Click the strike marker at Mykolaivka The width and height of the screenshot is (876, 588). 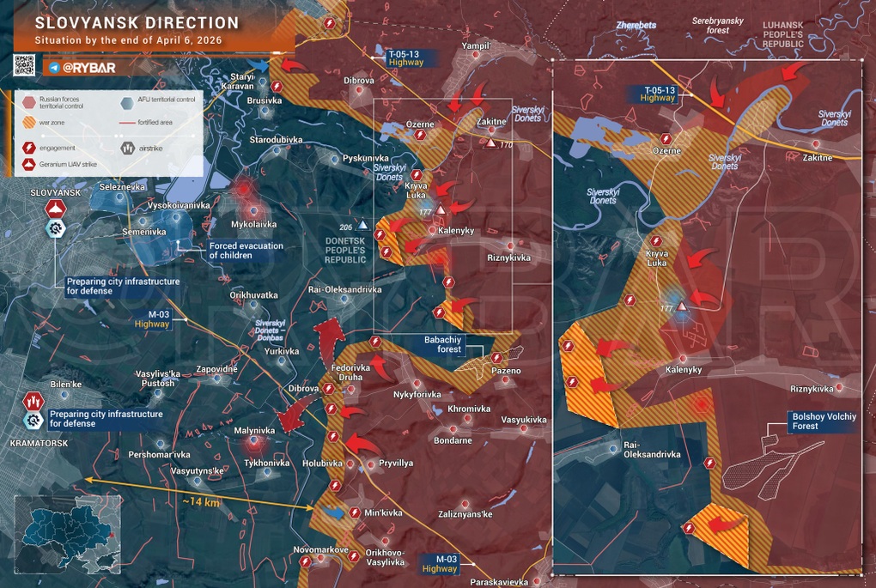click(253, 210)
